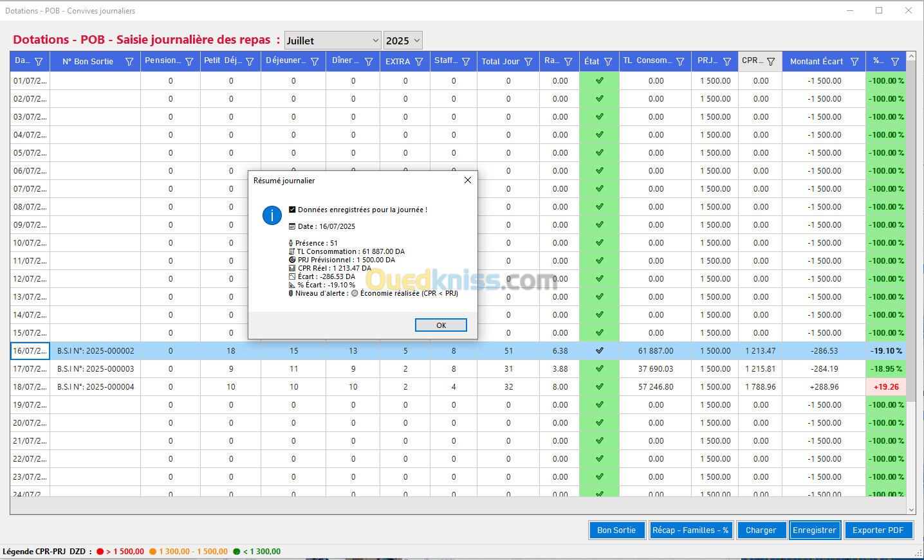
Task: Click the Exporter PDF button
Action: click(x=878, y=530)
